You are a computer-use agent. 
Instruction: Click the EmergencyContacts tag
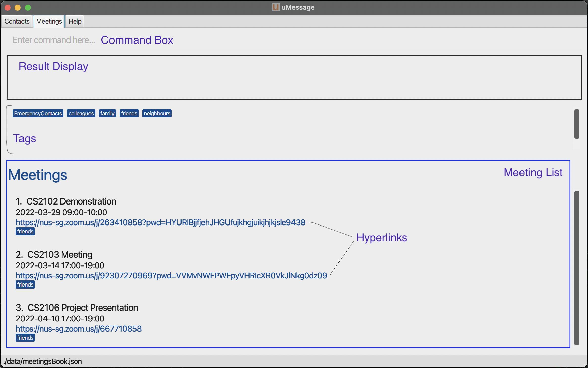click(x=38, y=113)
